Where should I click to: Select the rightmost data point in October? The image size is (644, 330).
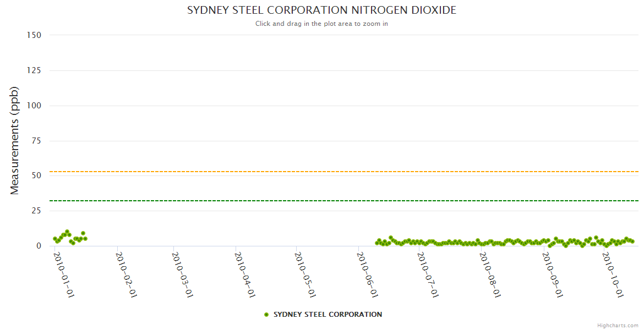[632, 241]
